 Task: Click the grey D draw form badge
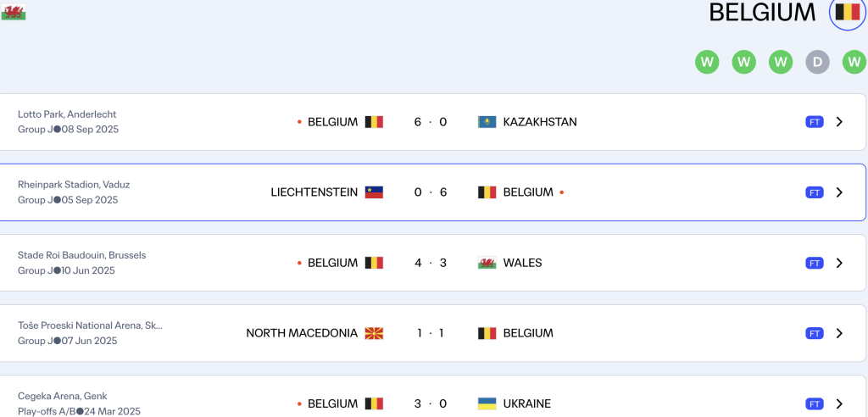click(x=817, y=62)
